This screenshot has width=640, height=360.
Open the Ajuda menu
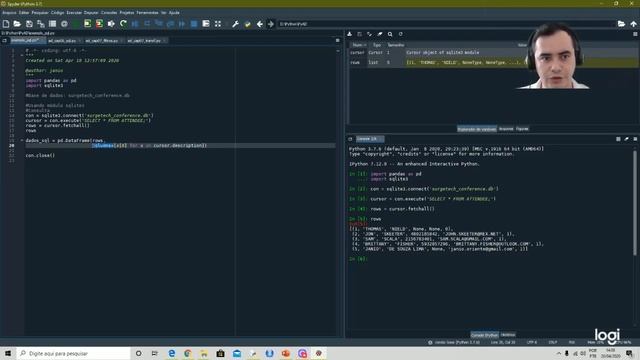[174, 13]
